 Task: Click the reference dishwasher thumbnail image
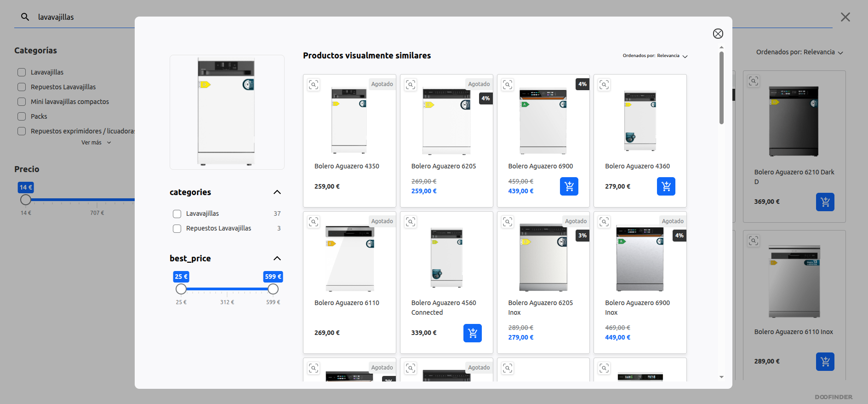[227, 112]
